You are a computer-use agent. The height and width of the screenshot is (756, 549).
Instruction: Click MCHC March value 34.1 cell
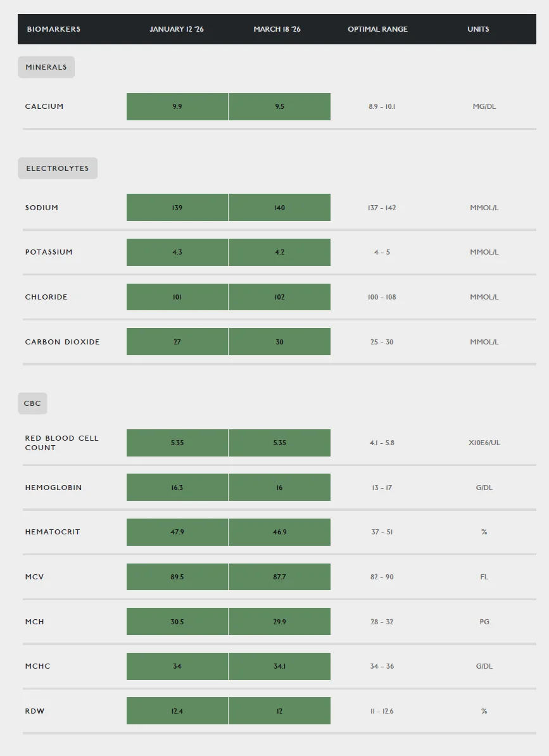tap(279, 666)
